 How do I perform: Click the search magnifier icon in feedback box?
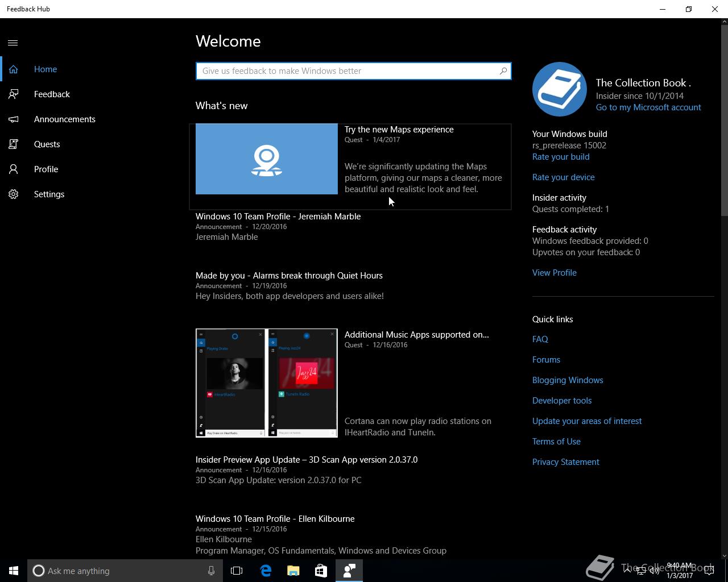coord(503,71)
